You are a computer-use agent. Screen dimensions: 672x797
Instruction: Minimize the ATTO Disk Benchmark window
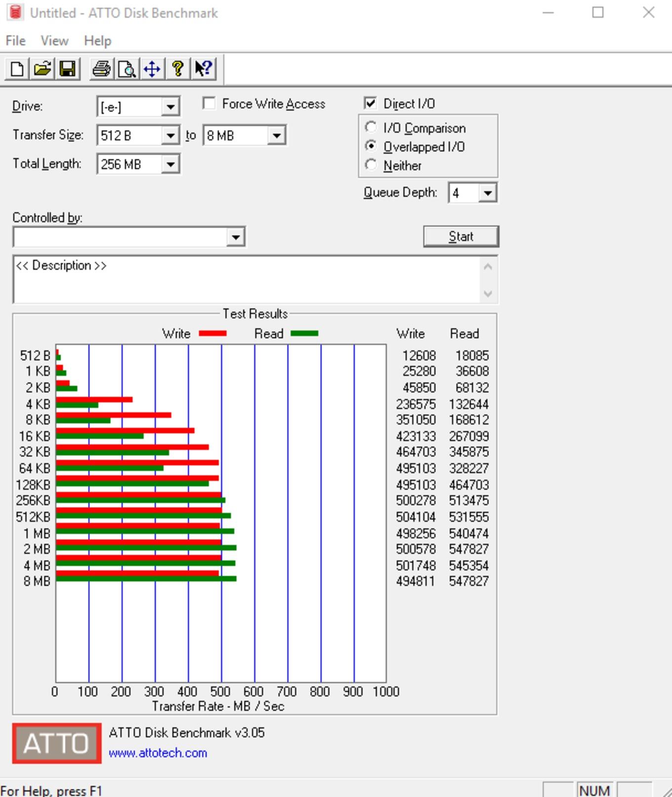point(548,12)
